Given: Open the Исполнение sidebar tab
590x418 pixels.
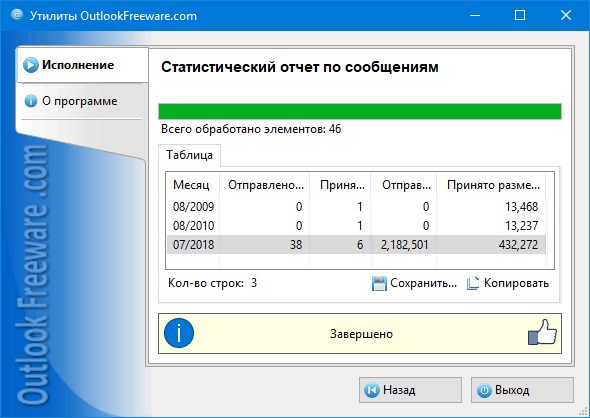Looking at the screenshot, I should point(82,65).
